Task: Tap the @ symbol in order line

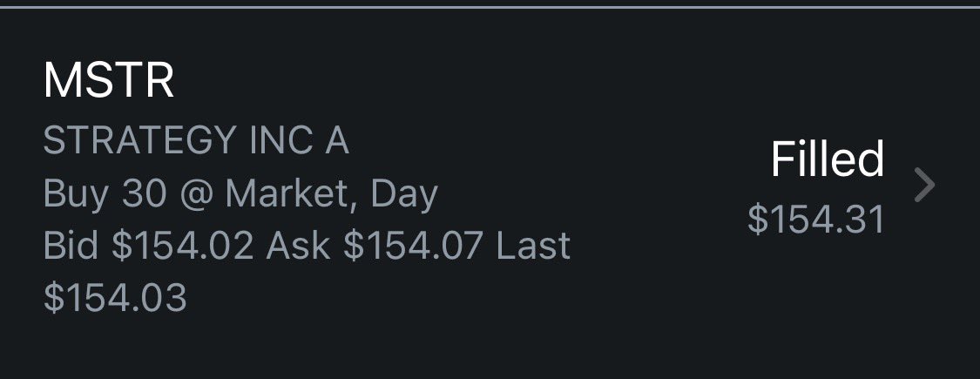Action: pos(196,196)
